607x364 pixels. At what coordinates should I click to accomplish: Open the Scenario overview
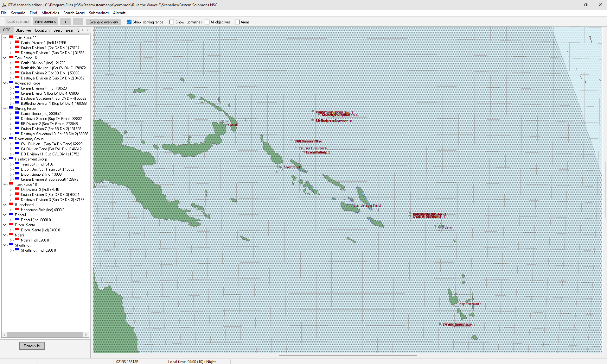(104, 22)
